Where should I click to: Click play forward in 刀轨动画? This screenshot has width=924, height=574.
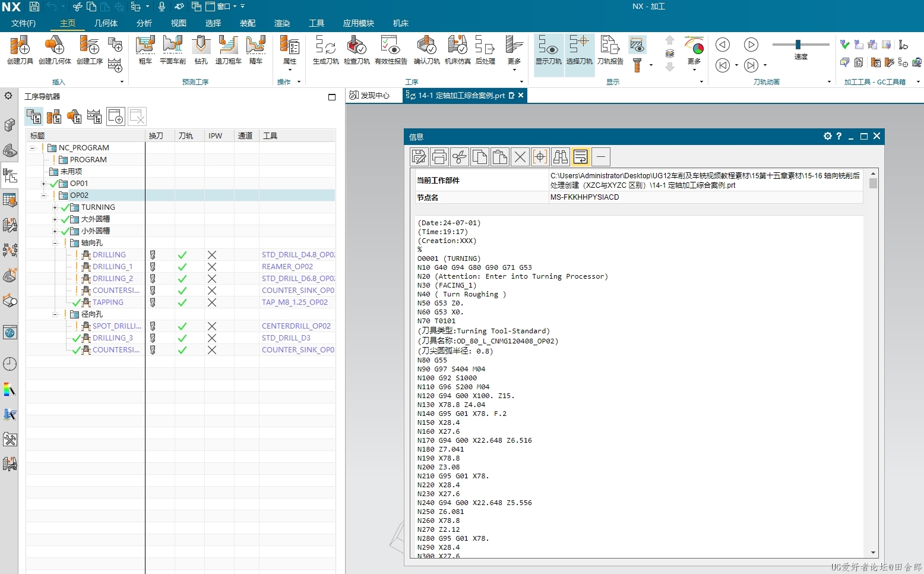(x=751, y=45)
